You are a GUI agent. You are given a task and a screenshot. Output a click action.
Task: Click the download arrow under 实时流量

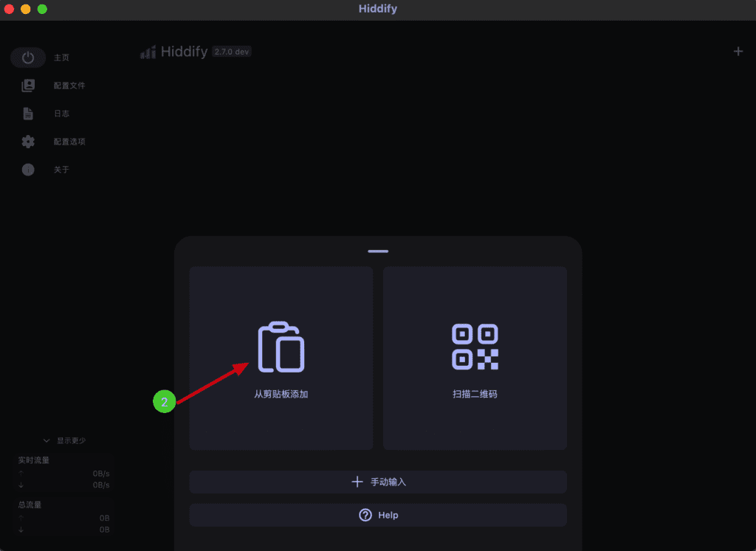point(21,485)
